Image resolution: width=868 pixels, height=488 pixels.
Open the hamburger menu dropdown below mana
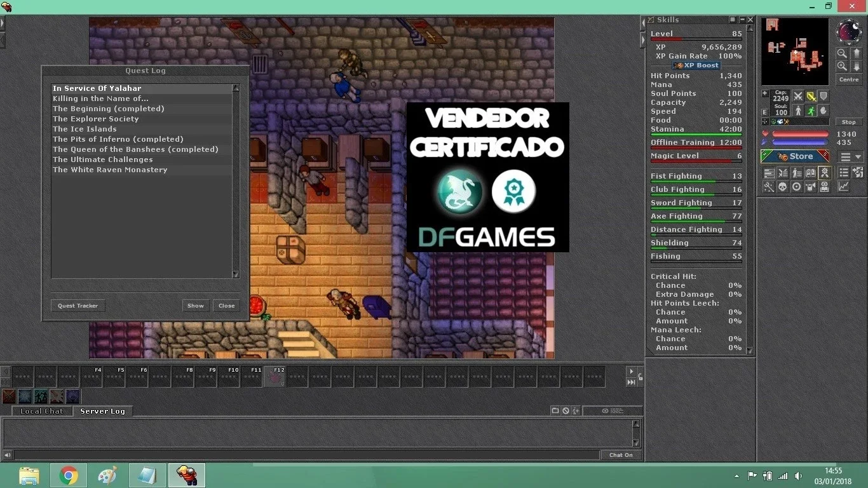(850, 156)
